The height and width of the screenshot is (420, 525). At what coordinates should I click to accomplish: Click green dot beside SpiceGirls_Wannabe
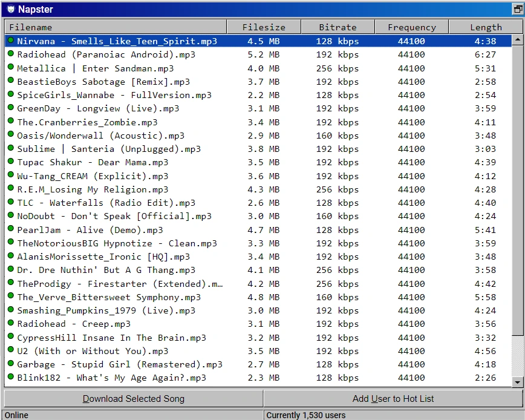pos(11,94)
